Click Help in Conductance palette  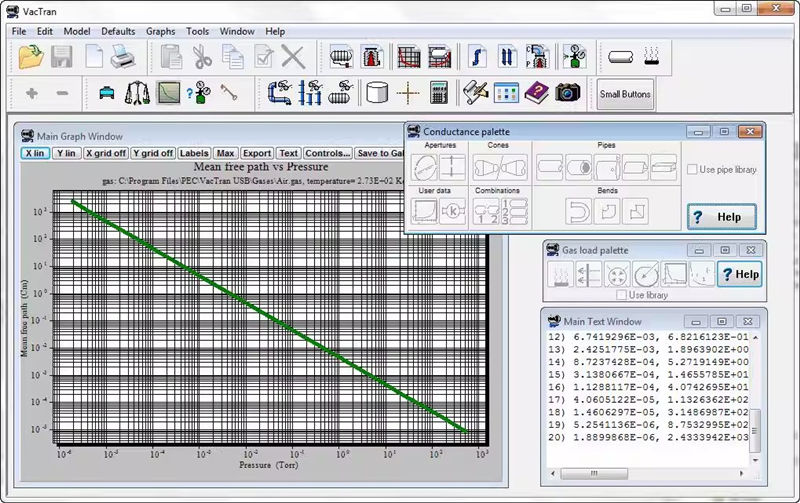pos(721,217)
